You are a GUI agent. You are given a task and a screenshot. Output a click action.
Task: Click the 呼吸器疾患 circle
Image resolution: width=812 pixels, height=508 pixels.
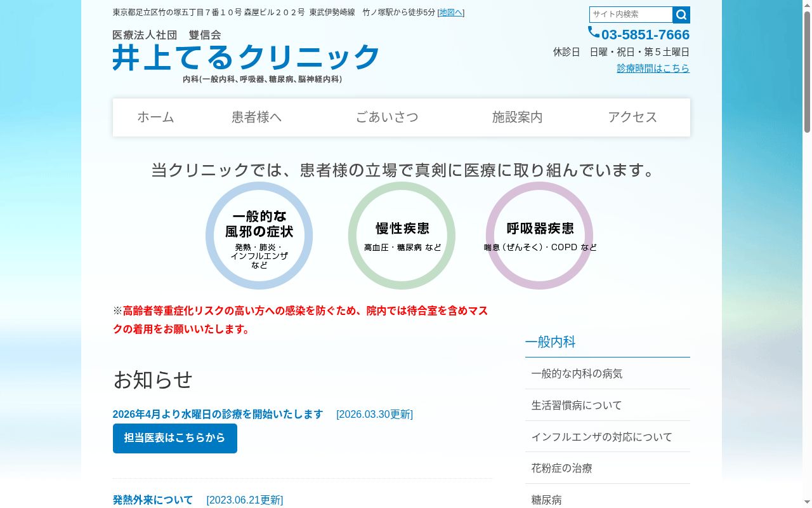(x=539, y=236)
